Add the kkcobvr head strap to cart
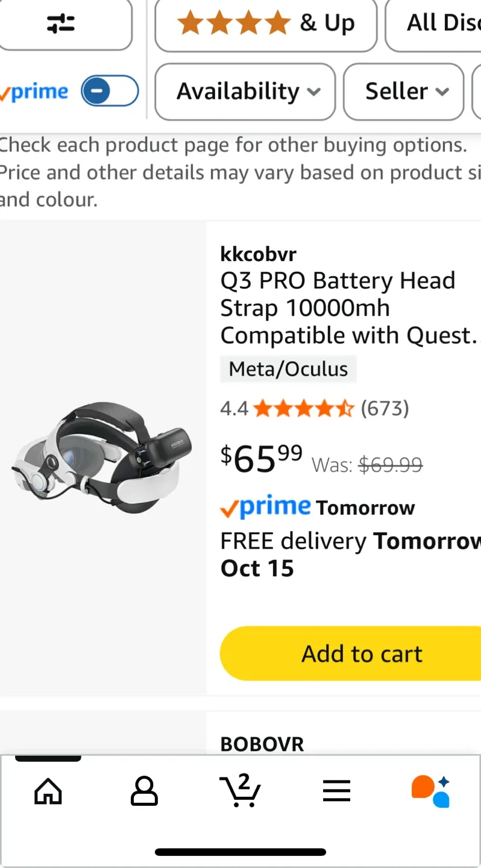Screen dimensions: 481x868 [x=351, y=653]
